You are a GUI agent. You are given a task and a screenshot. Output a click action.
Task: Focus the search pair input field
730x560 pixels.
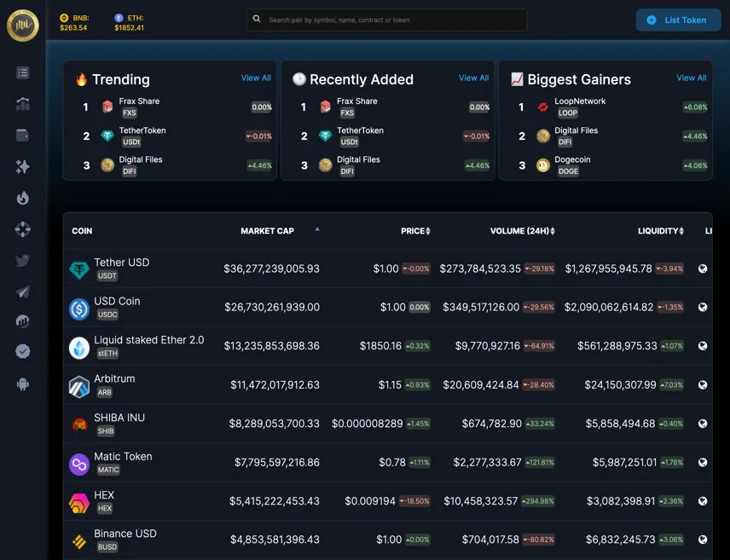click(x=386, y=20)
